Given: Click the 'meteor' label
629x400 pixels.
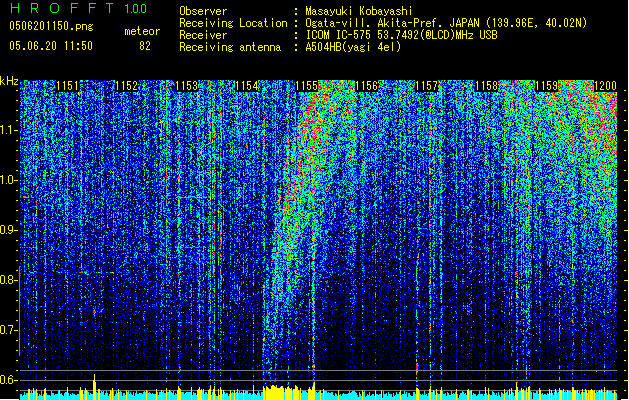Looking at the screenshot, I should click(x=142, y=31).
